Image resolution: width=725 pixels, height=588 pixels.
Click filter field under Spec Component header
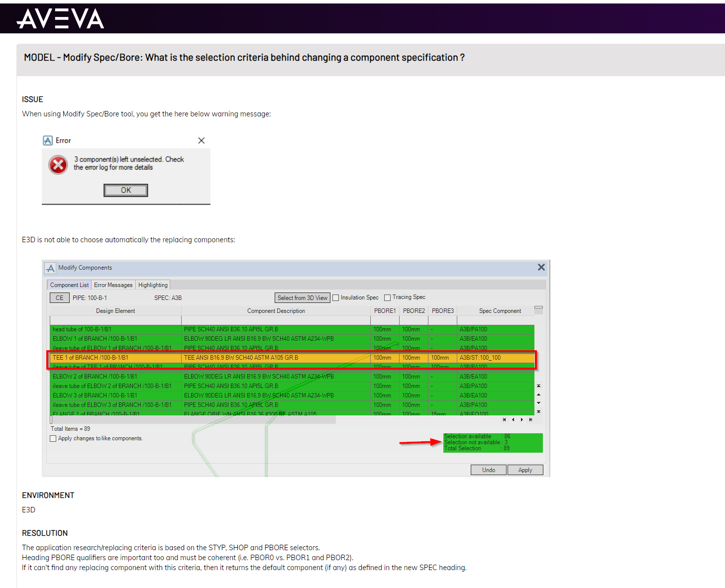coord(496,320)
